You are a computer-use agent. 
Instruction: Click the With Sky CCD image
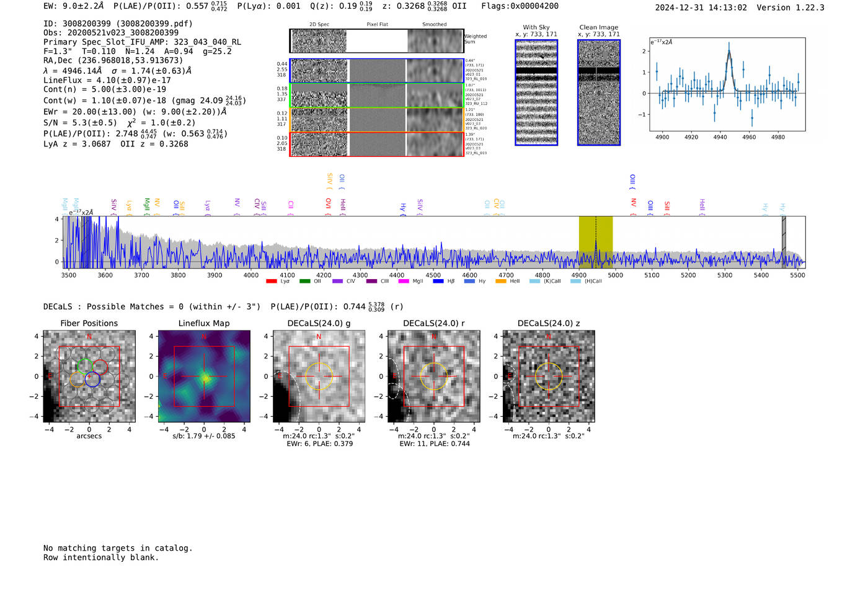click(x=536, y=92)
